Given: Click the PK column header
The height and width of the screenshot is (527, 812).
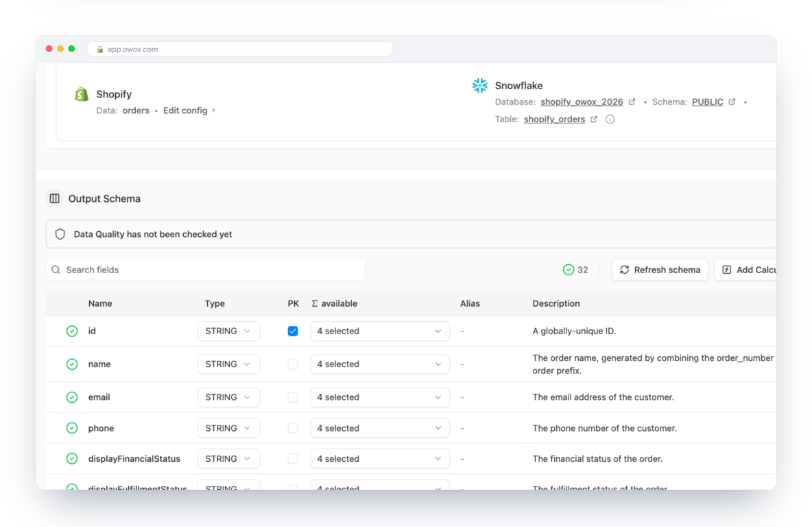Looking at the screenshot, I should (x=293, y=304).
